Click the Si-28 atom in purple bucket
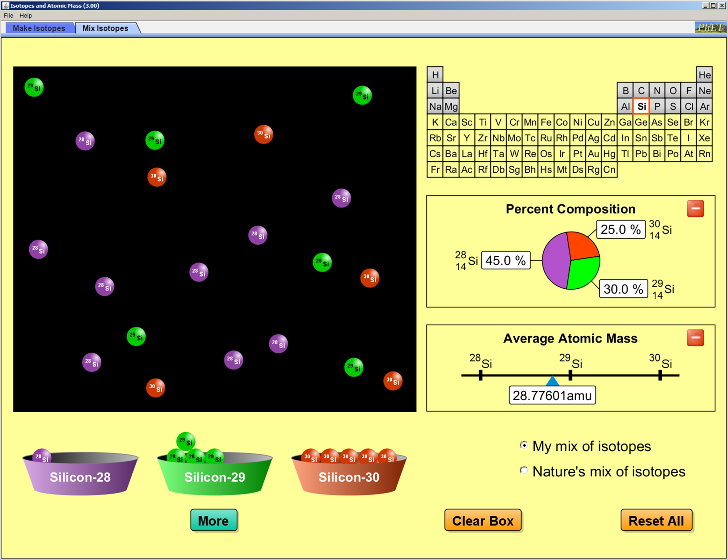This screenshot has height=560, width=728. coord(42,457)
